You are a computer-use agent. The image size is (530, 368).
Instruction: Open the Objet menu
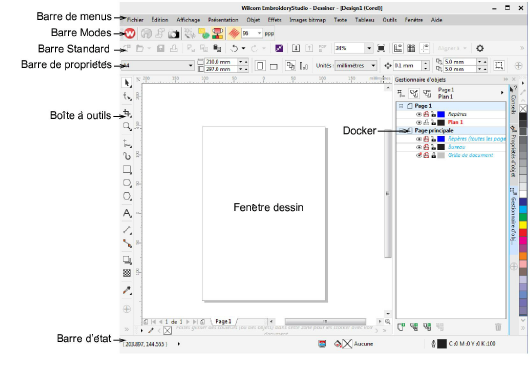253,20
